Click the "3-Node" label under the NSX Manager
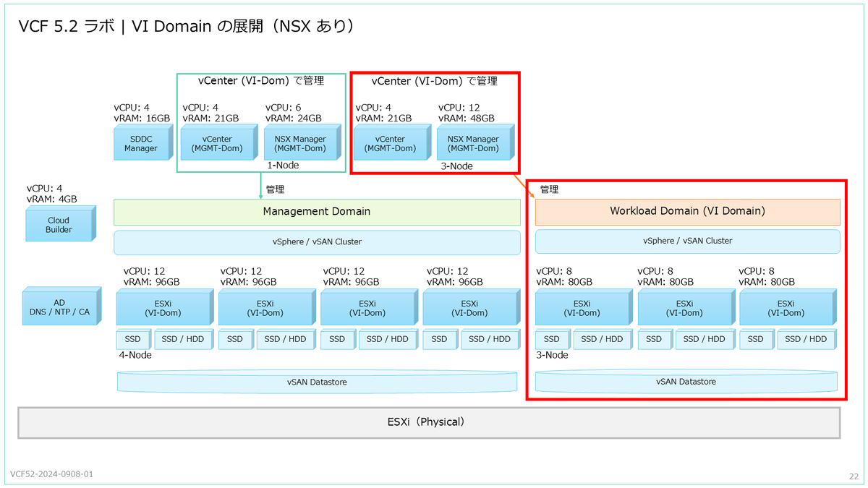Viewport: 868px width, 488px height. (x=456, y=166)
